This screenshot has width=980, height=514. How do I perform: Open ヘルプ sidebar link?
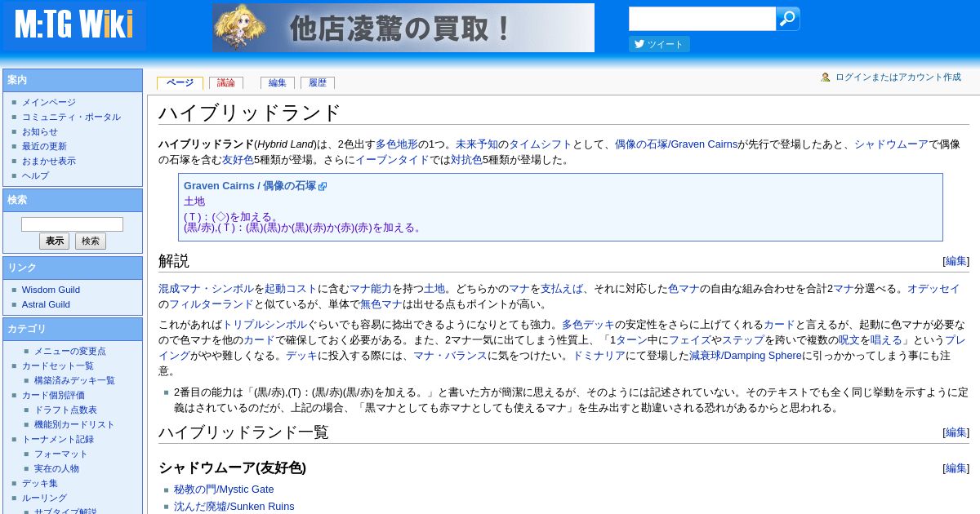[x=35, y=176]
